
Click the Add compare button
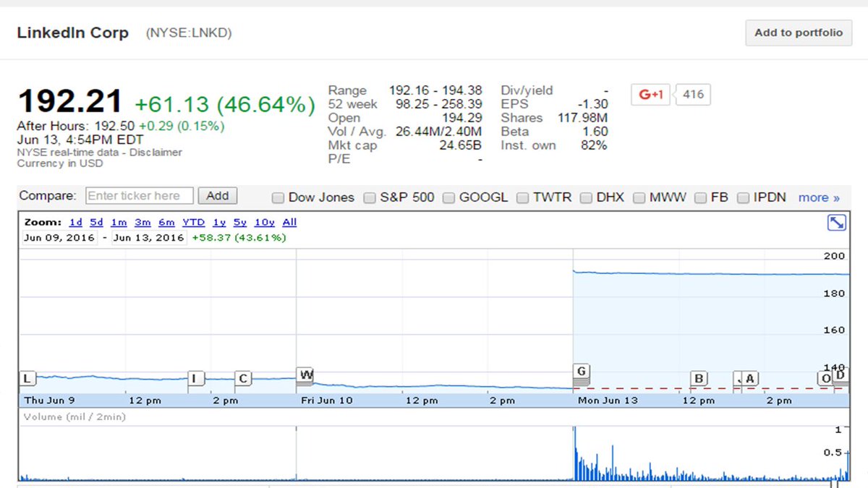pos(218,196)
